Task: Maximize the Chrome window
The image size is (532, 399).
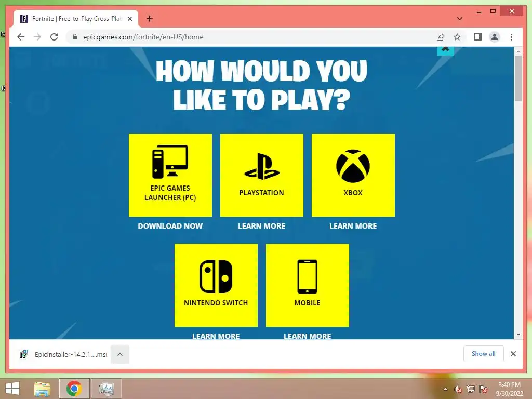Action: tap(493, 11)
